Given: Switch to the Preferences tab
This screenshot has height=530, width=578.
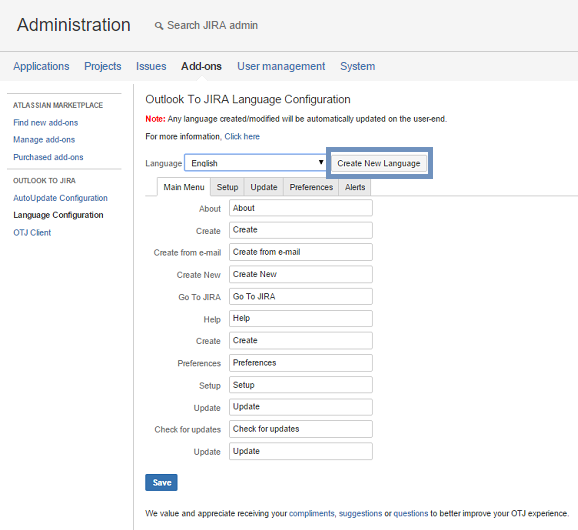Looking at the screenshot, I should coord(311,187).
